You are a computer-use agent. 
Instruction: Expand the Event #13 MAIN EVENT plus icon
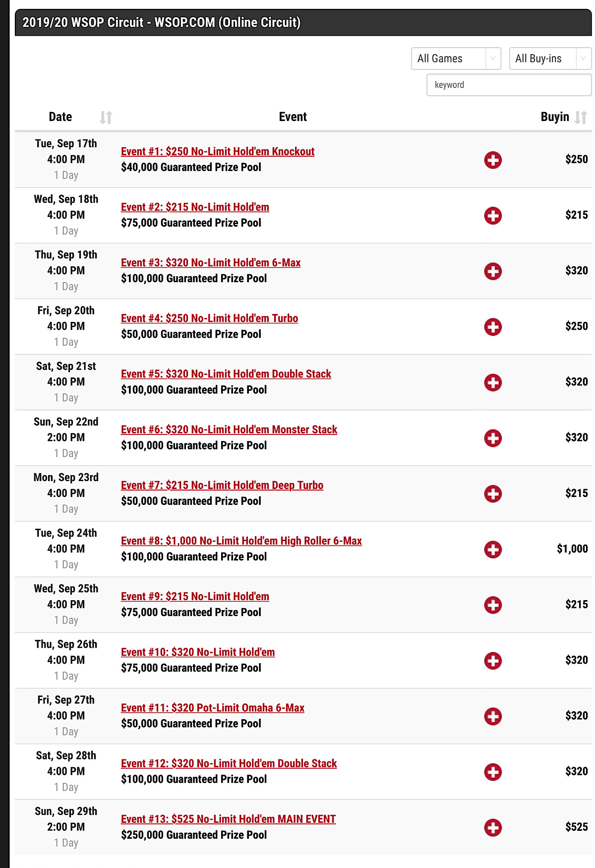(493, 827)
